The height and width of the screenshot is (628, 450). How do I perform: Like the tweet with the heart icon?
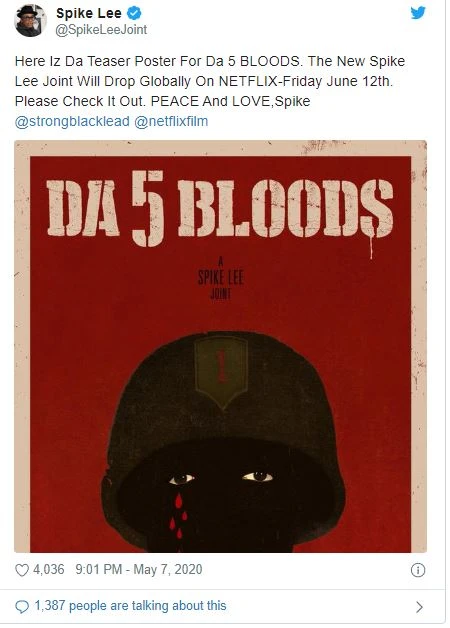click(22, 570)
